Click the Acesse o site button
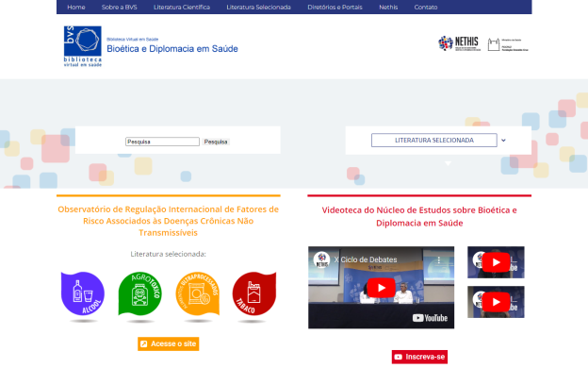 tap(169, 343)
